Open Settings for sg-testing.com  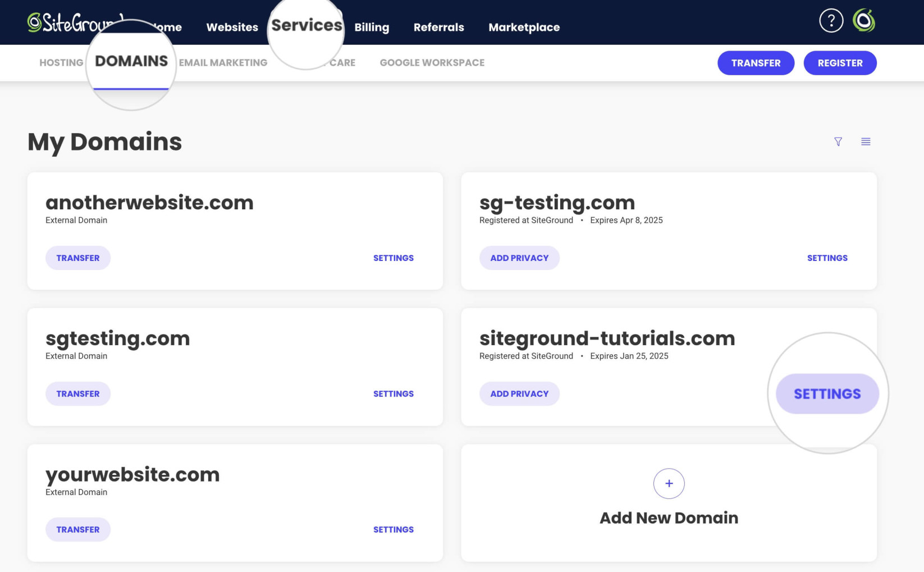(x=827, y=258)
